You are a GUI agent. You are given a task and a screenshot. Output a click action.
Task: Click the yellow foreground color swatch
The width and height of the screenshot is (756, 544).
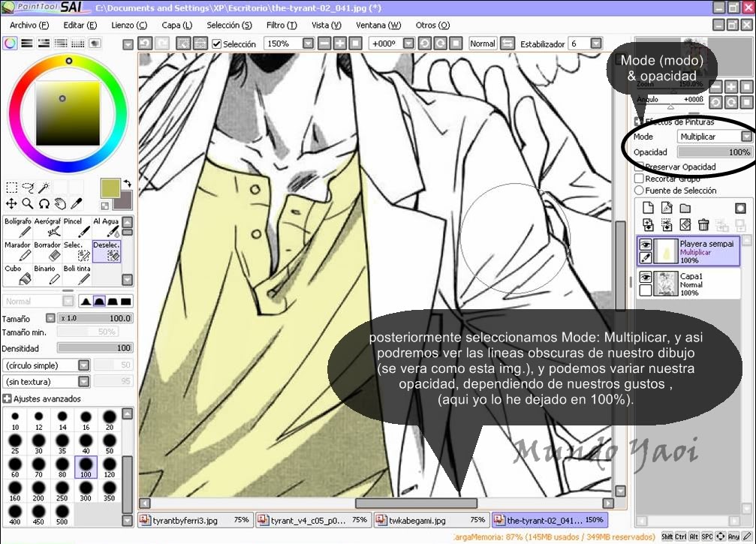(x=110, y=188)
